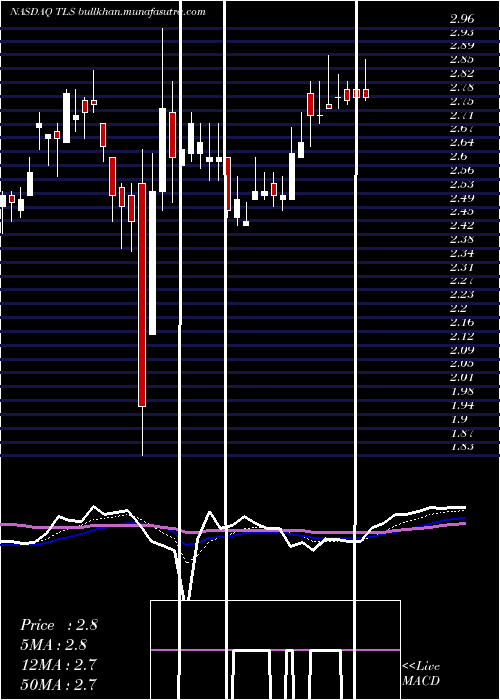Click the NASDAQ TLS ticker title

pos(108,12)
